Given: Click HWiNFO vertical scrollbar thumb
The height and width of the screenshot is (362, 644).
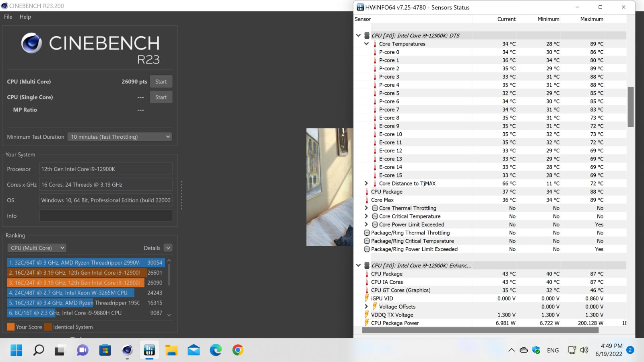Looking at the screenshot, I should [x=631, y=107].
